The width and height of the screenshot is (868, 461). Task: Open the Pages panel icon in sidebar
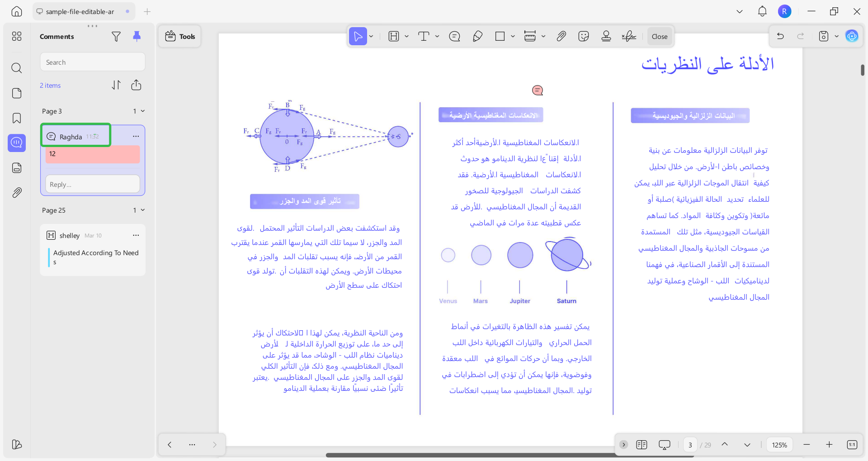click(x=17, y=93)
